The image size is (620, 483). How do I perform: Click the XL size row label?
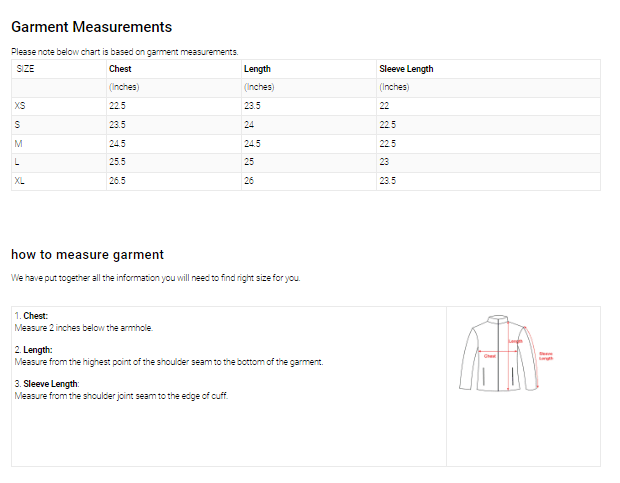[20, 180]
